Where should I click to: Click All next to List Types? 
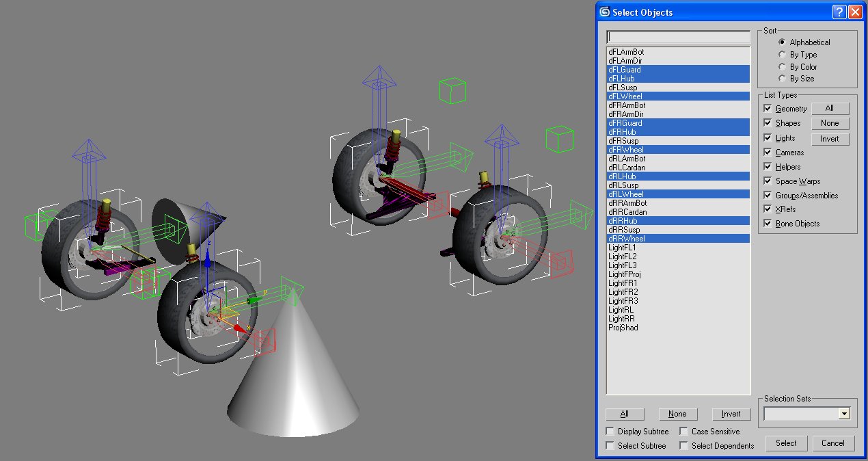[x=830, y=107]
